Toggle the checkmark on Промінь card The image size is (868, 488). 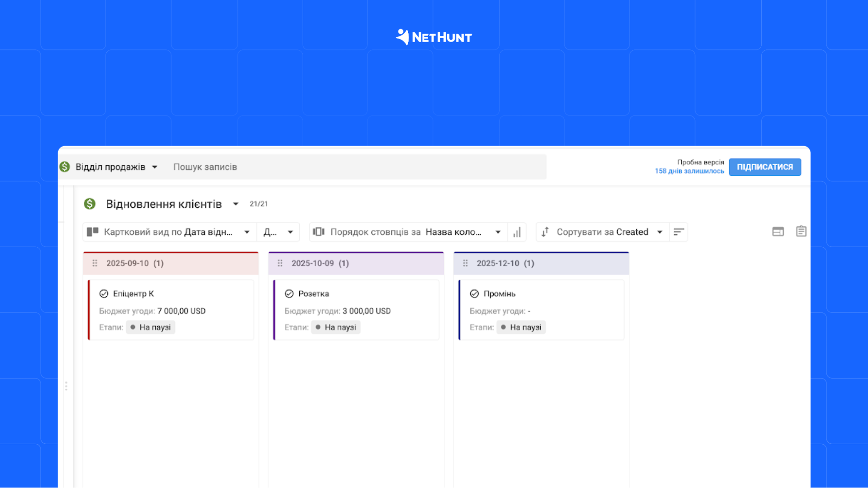(474, 294)
